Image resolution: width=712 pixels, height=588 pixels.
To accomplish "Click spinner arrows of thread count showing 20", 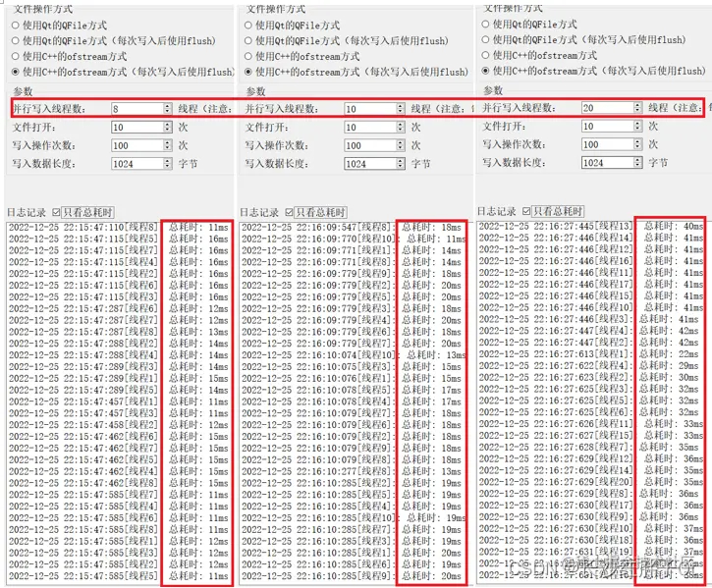I will point(638,108).
